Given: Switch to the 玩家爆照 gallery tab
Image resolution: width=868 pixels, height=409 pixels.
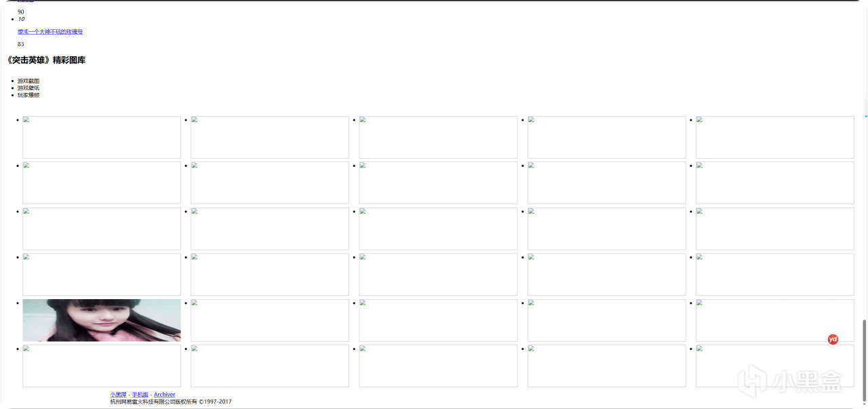Looking at the screenshot, I should click(x=28, y=95).
